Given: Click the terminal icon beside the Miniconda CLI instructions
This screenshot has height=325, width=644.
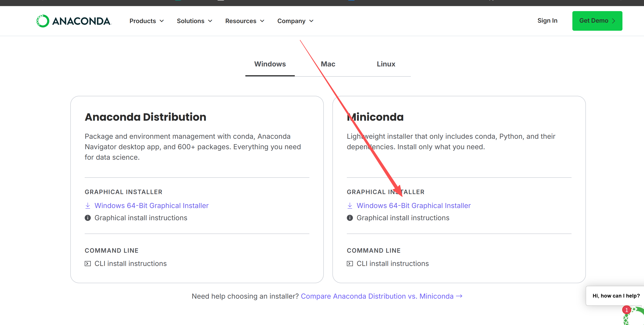Looking at the screenshot, I should point(350,264).
